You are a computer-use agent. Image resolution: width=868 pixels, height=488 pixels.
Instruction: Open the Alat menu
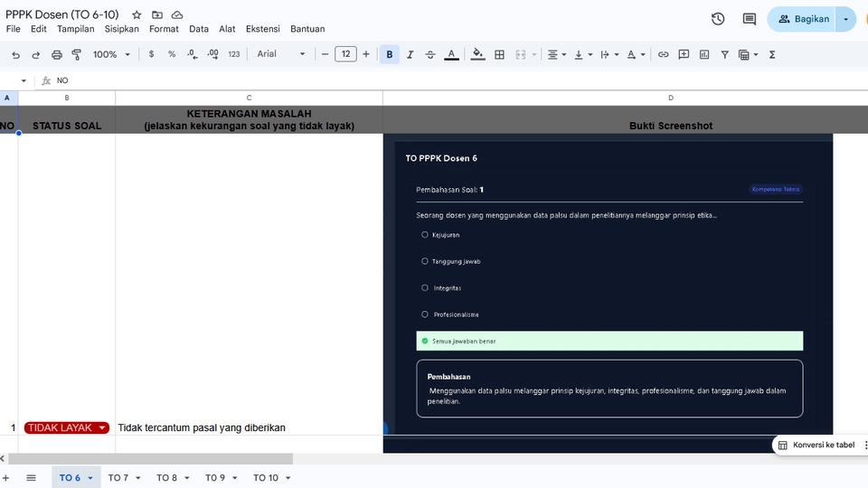[x=227, y=29]
